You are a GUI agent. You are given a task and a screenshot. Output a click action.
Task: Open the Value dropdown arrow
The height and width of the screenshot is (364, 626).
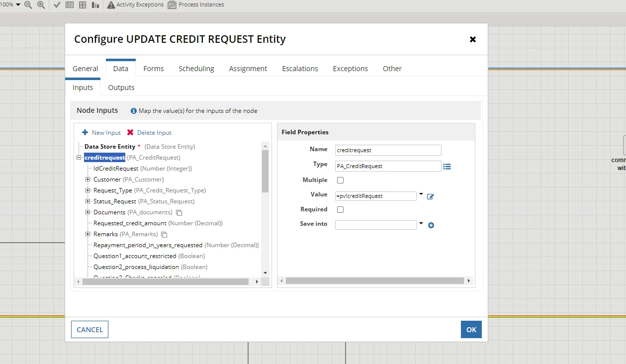421,194
